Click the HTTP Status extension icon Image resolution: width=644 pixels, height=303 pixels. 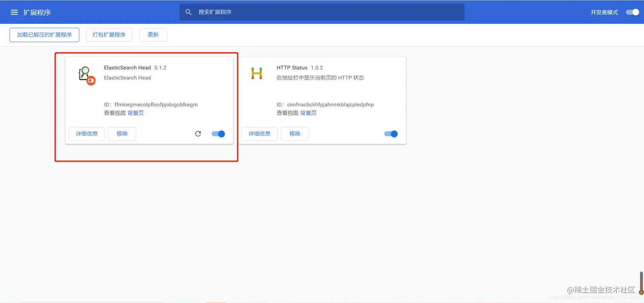[257, 73]
